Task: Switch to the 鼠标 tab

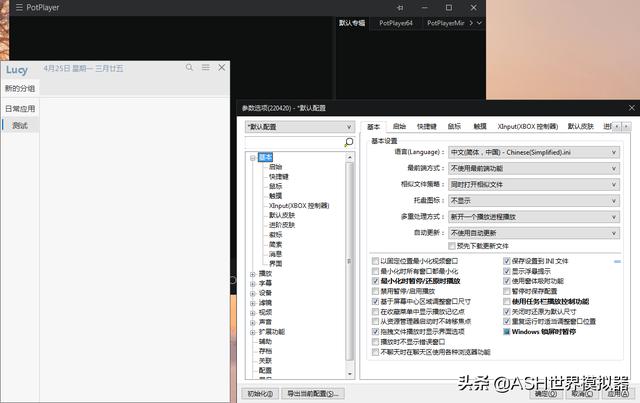Action: tap(454, 127)
